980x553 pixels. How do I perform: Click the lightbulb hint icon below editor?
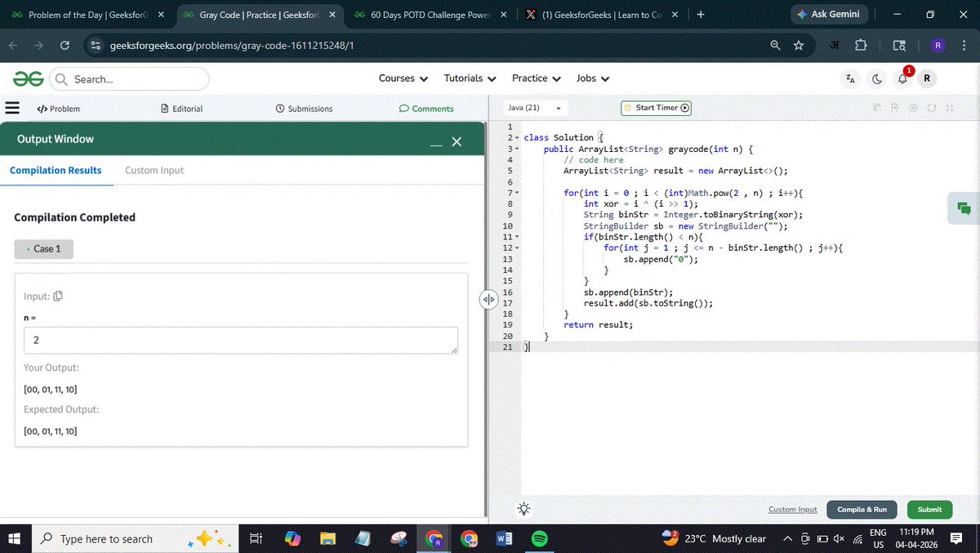[524, 508]
